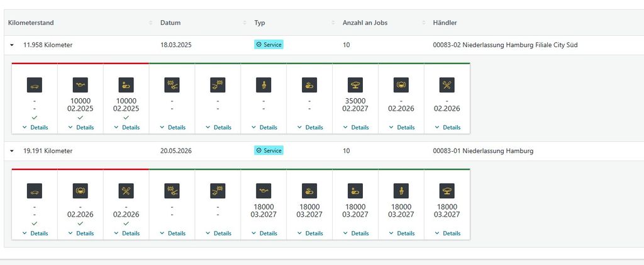This screenshot has height=265, width=644.
Task: Sort by Kilometerstand using its sort arrows
Action: (x=150, y=23)
